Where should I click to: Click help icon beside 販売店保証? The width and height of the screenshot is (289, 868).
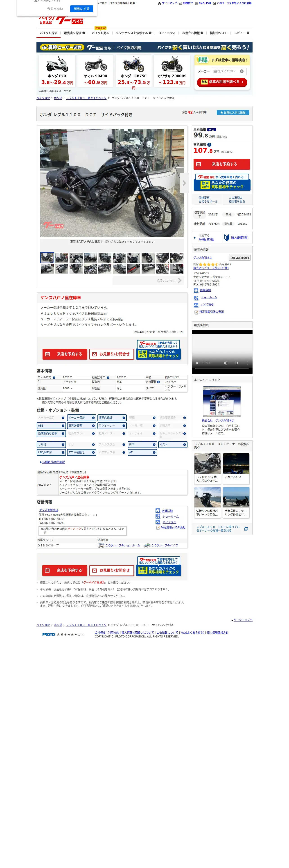(x=124, y=418)
